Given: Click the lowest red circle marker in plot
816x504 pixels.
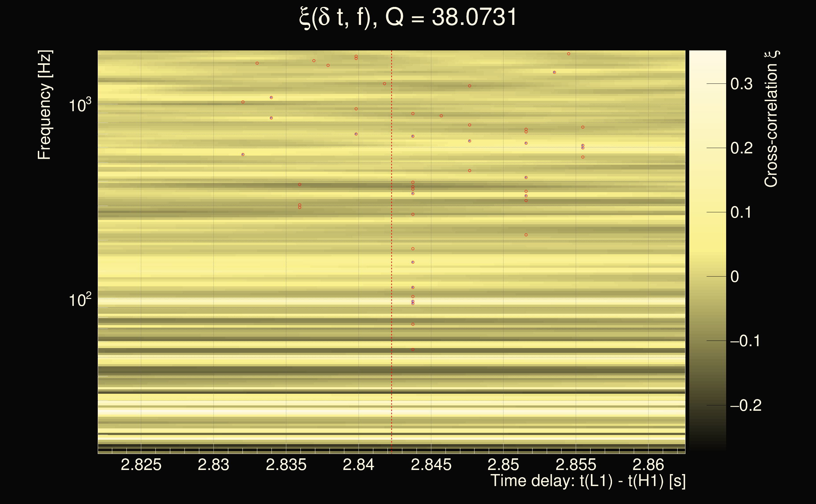Looking at the screenshot, I should point(413,350).
